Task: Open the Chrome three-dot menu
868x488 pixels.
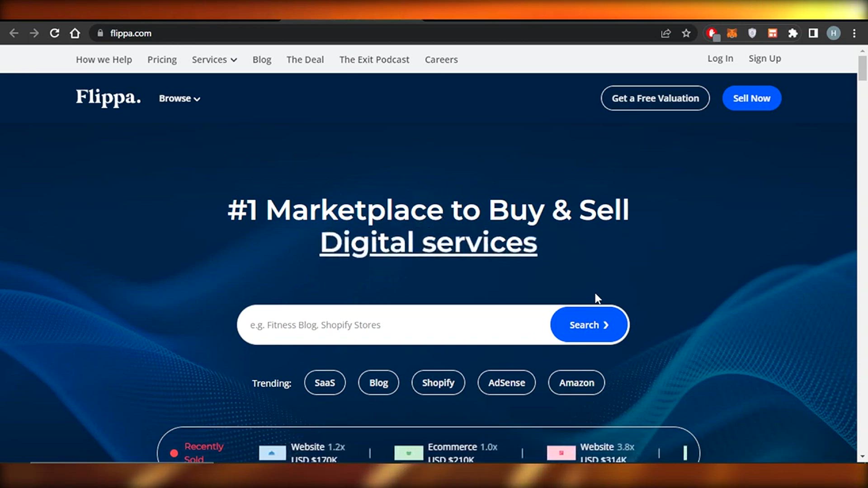Action: tap(854, 33)
